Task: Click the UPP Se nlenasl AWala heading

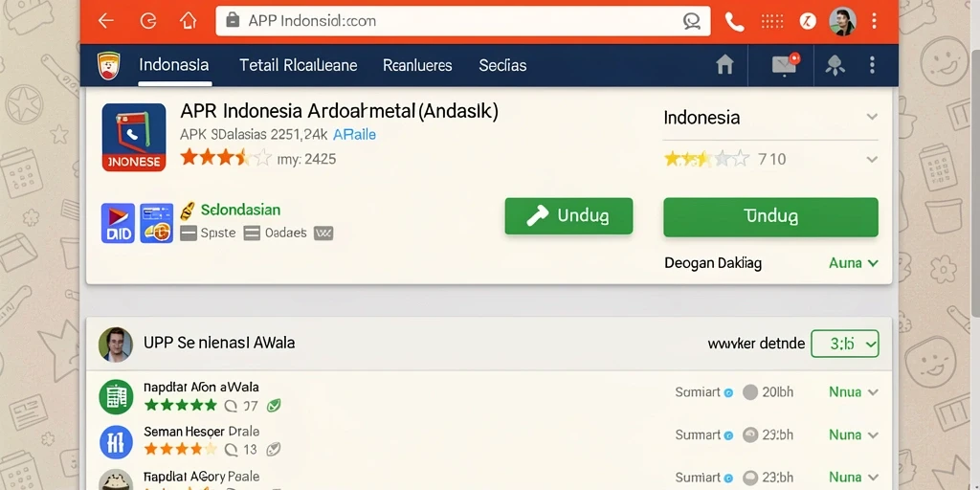Action: (x=219, y=344)
